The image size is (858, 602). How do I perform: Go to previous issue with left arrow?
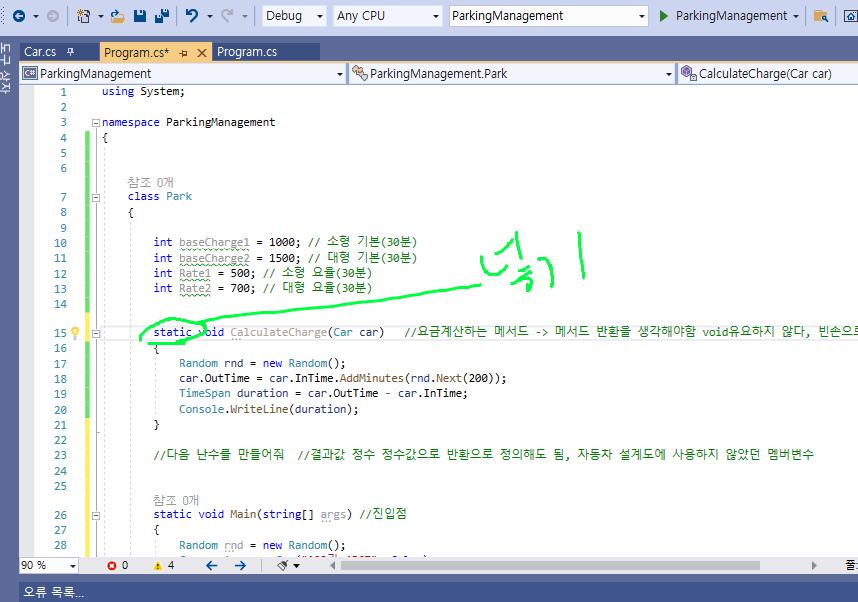211,565
